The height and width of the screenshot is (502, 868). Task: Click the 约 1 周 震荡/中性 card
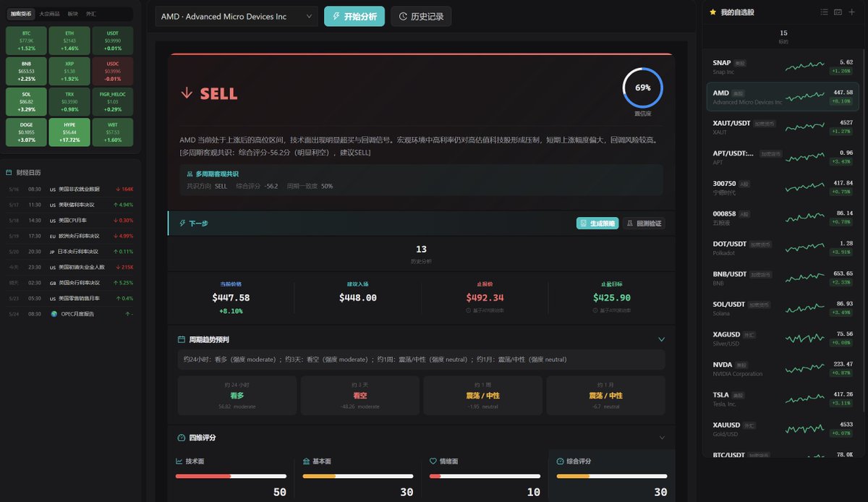(483, 395)
